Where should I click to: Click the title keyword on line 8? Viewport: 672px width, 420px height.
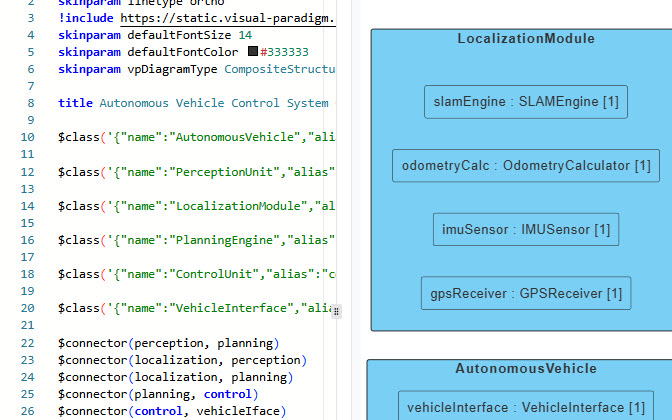tap(75, 103)
